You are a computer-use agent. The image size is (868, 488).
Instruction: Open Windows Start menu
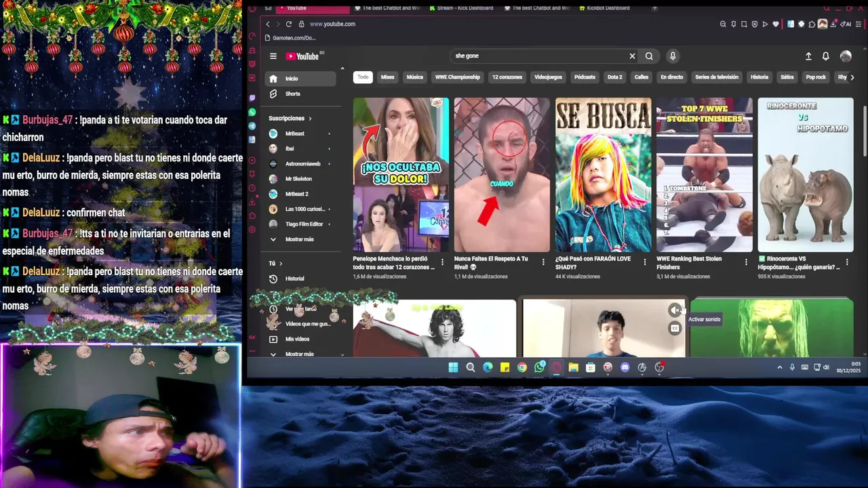click(x=453, y=367)
